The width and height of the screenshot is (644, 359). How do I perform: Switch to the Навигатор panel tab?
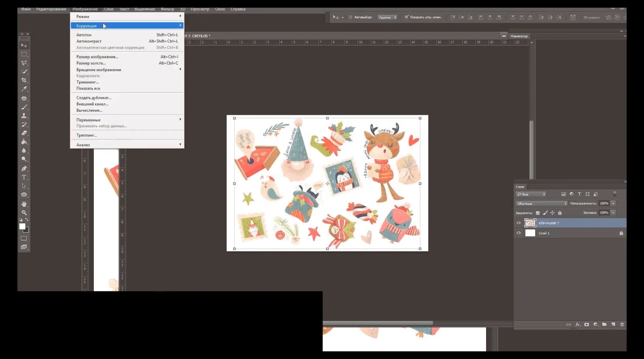(x=519, y=36)
